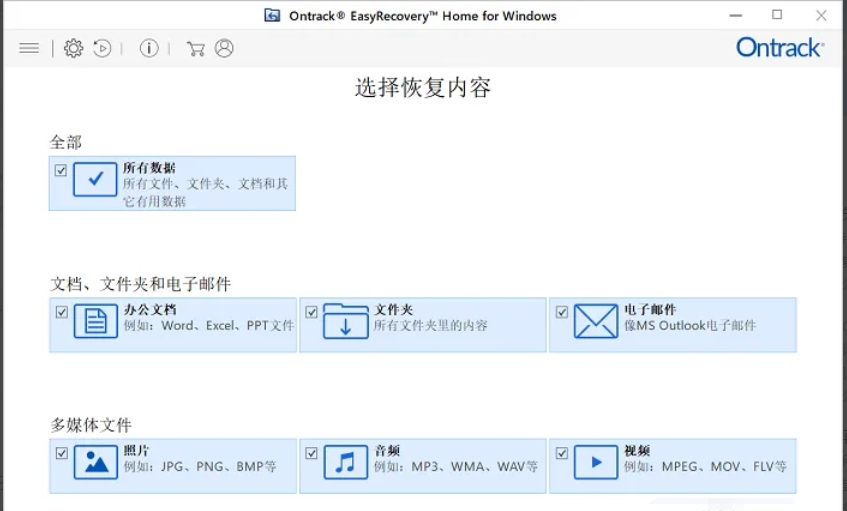Toggle the 文件夹 checkbox
This screenshot has width=847, height=511.
pos(311,312)
